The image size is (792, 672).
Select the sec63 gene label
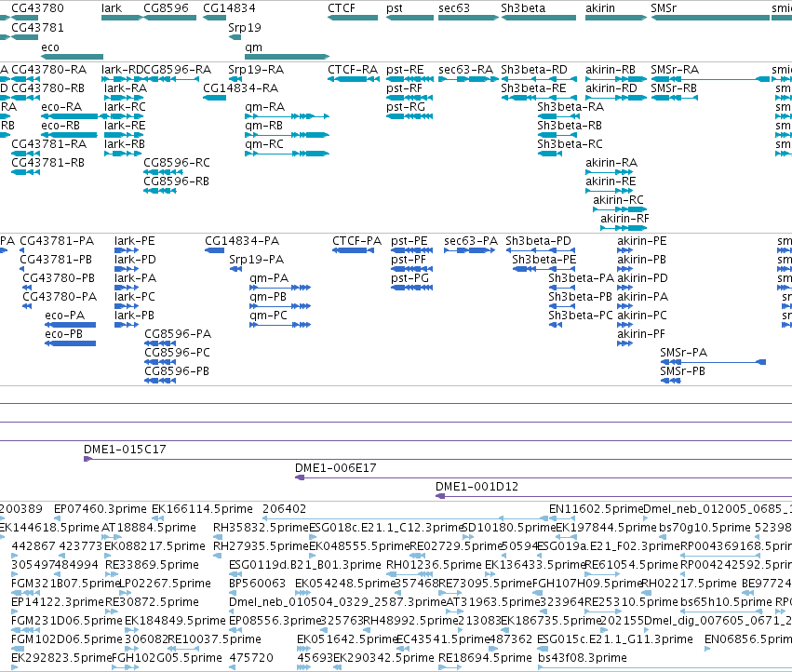(454, 8)
